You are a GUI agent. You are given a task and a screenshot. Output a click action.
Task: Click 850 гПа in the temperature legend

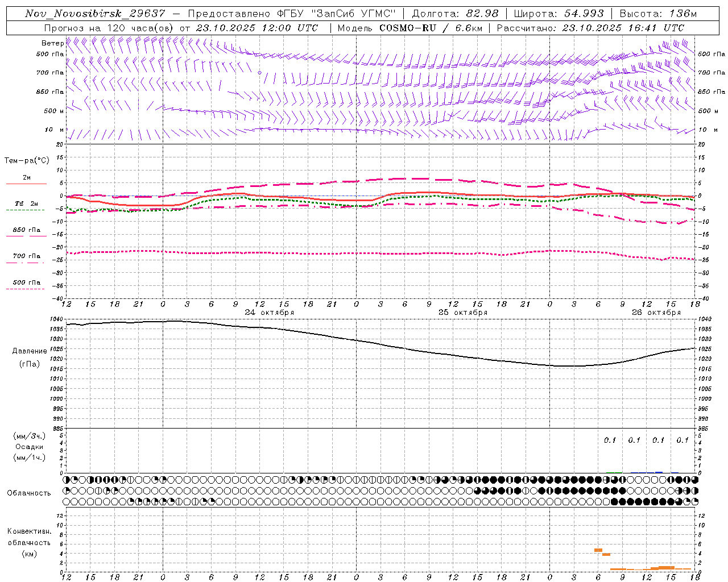[27, 230]
